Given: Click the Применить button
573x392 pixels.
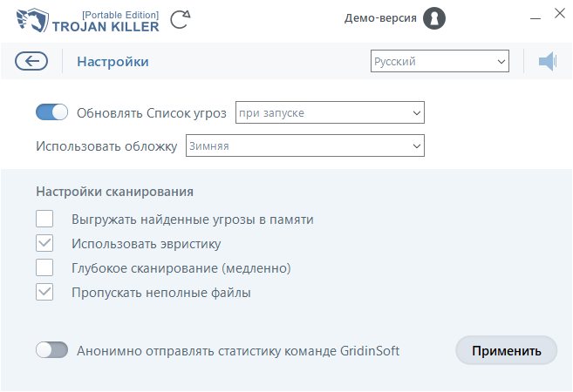Looking at the screenshot, I should click(x=506, y=350).
